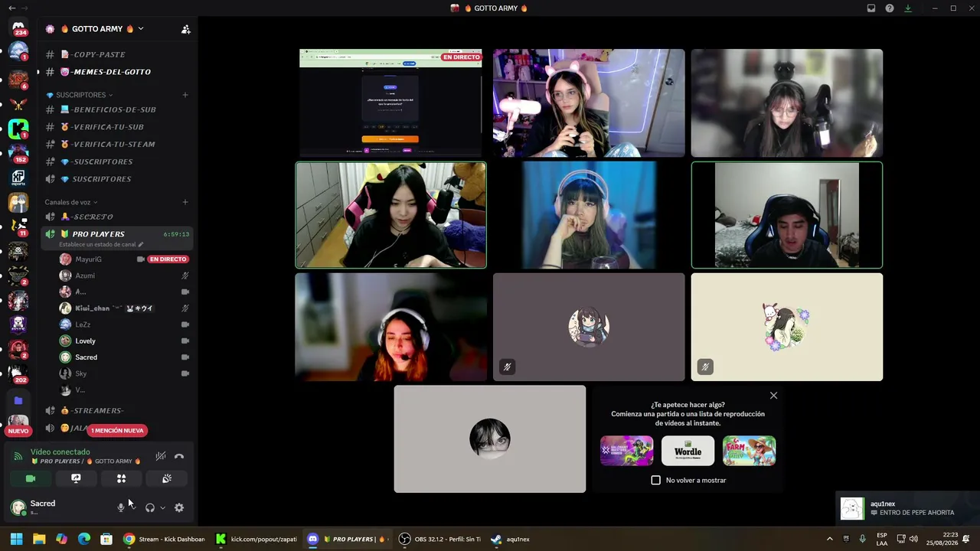Open OBS from the taskbar
Viewport: 980px width, 551px height.
click(440, 539)
